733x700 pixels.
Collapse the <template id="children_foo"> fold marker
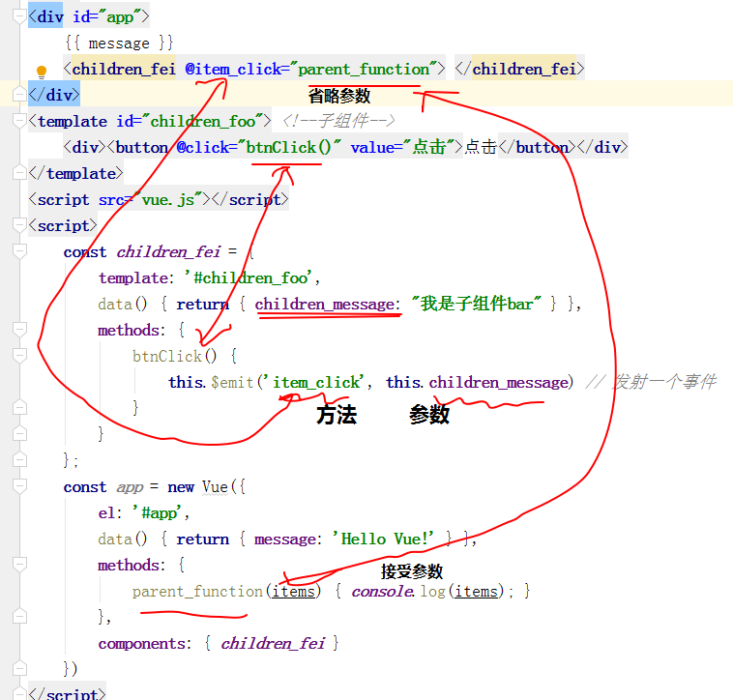(19, 122)
